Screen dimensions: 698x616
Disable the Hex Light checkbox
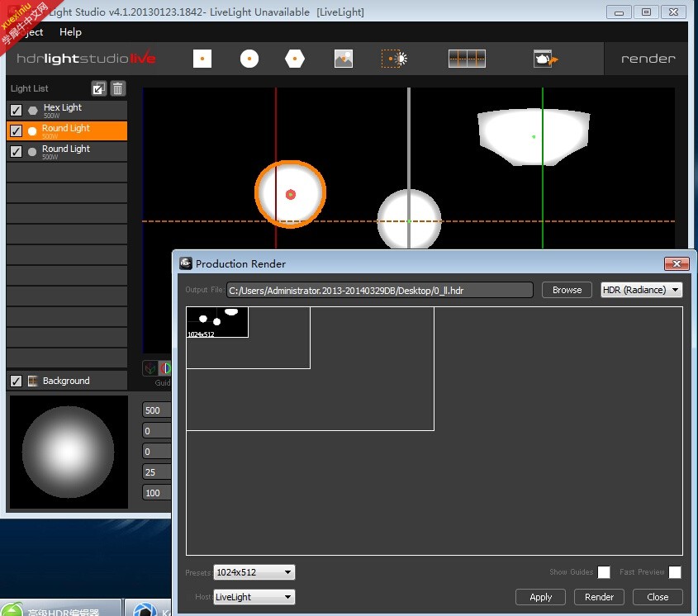point(16,111)
